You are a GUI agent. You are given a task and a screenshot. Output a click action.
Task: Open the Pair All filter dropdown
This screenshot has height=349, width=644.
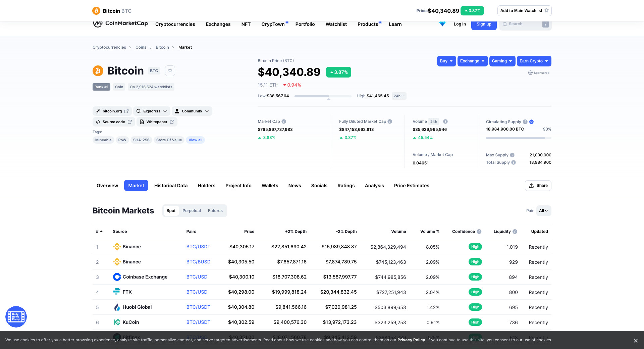(543, 211)
